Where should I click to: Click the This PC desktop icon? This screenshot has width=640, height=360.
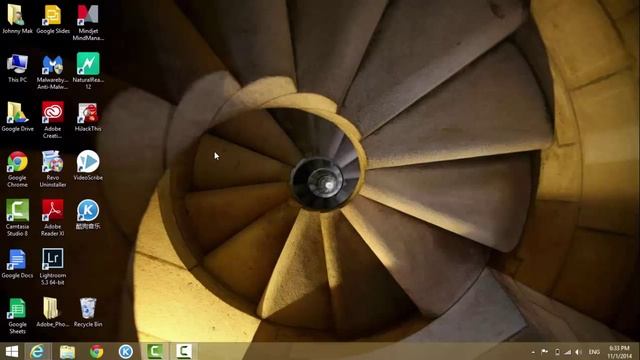tap(17, 68)
